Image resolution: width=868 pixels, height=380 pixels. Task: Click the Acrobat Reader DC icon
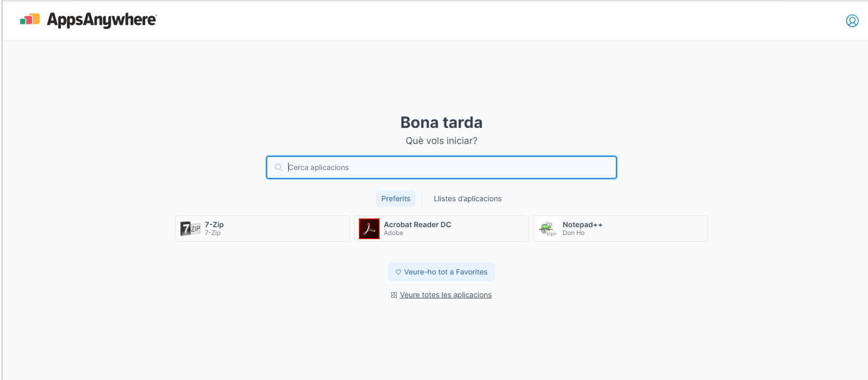[x=369, y=229]
